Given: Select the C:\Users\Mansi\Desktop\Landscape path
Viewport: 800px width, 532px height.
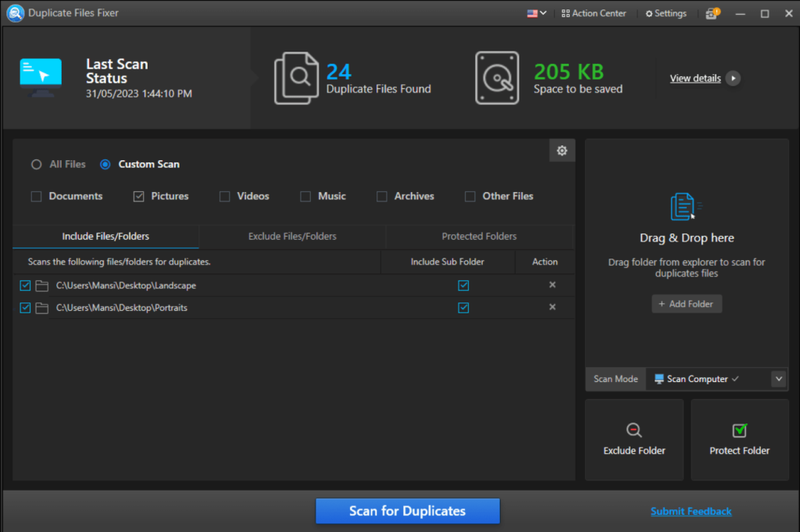Looking at the screenshot, I should pyautogui.click(x=126, y=286).
